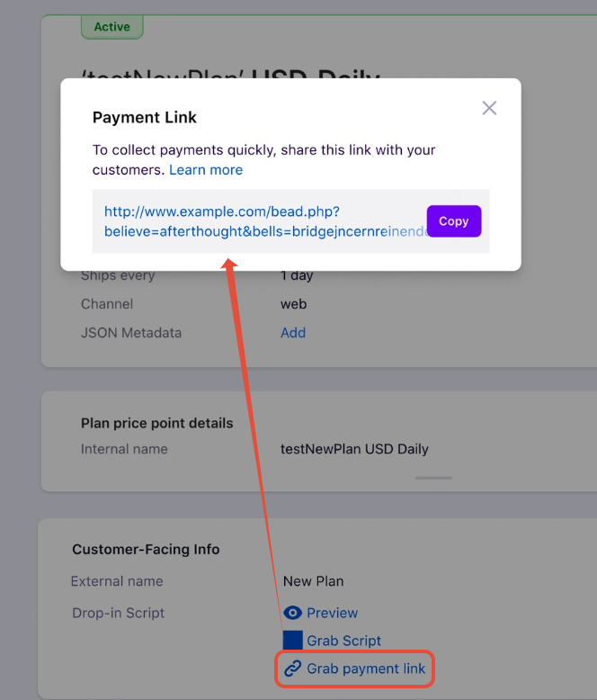This screenshot has height=700, width=597.
Task: Click the chain link icon
Action: tap(293, 669)
